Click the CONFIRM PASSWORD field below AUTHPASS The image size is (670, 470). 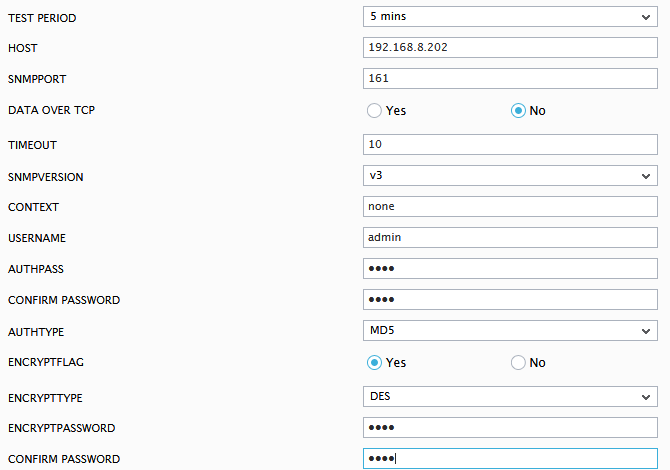coord(510,300)
